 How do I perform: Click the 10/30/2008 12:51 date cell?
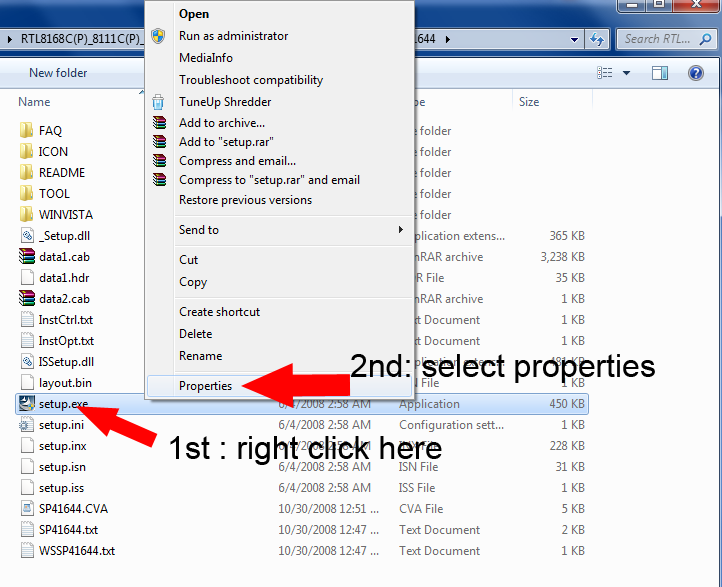point(328,509)
